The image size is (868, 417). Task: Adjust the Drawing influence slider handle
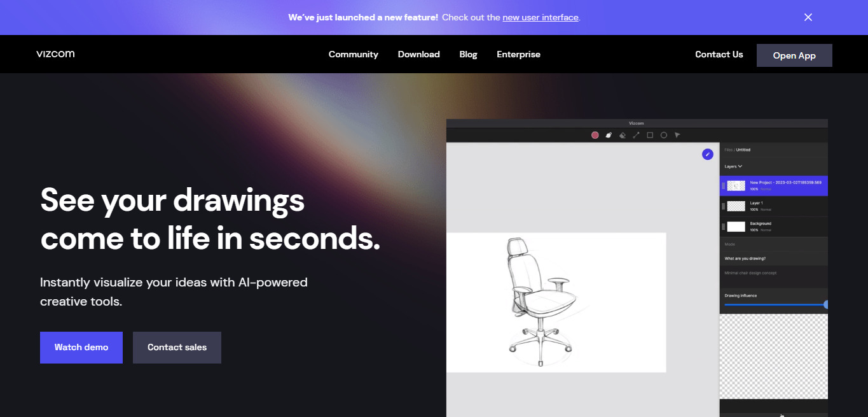(826, 305)
